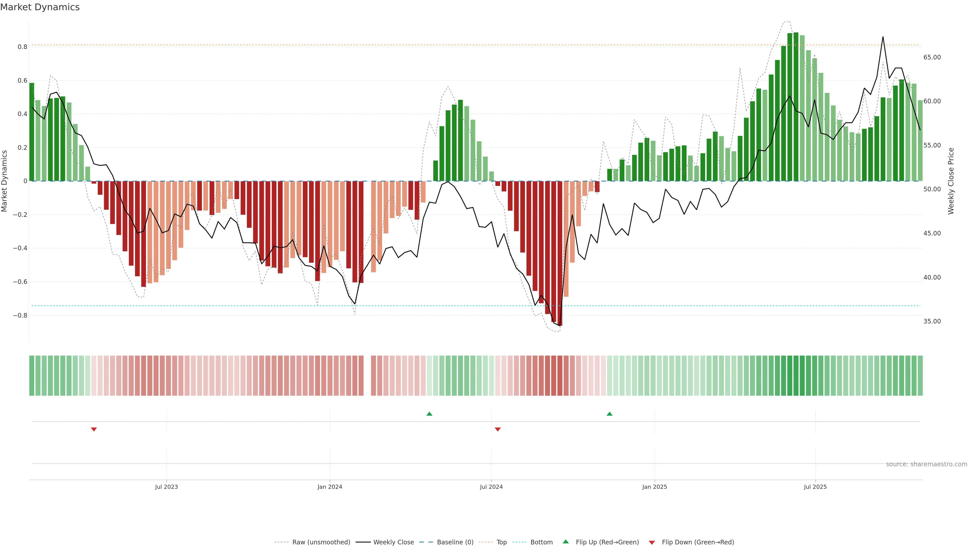Click the Weekly Close Price axis title
Image resolution: width=980 pixels, height=551 pixels.
tap(951, 181)
